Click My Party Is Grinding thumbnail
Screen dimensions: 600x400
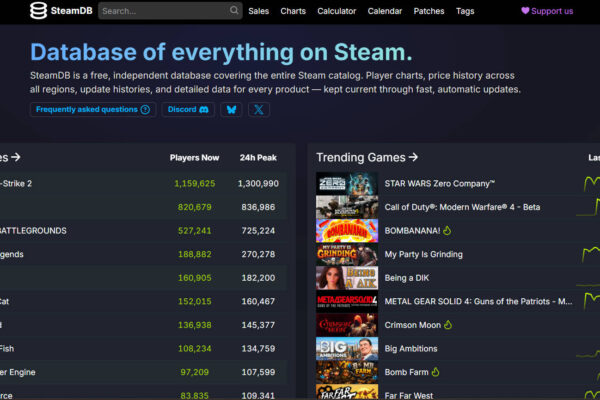pos(347,254)
